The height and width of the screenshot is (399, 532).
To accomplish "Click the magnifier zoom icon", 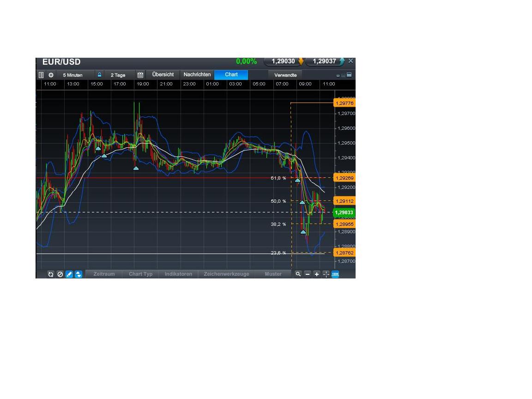I will click(x=298, y=274).
